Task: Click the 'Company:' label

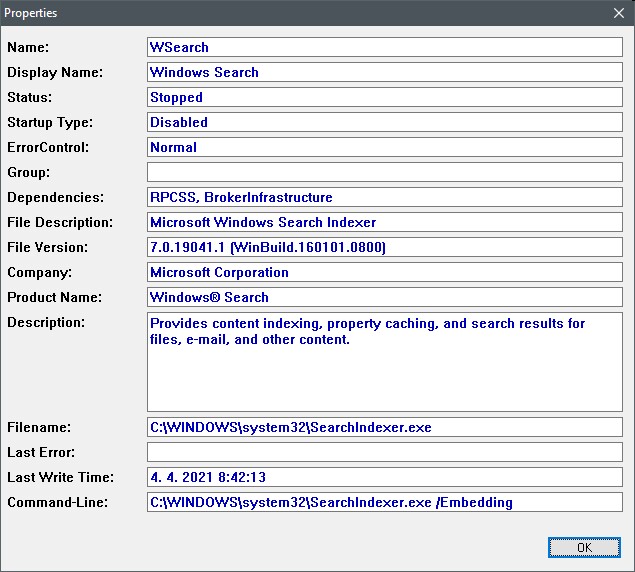Action: click(40, 273)
